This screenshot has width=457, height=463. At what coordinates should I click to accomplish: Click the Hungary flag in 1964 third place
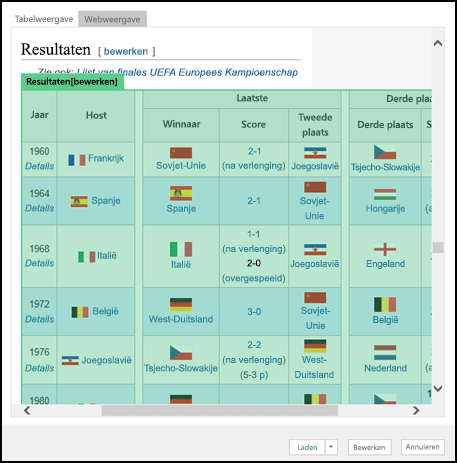(x=385, y=194)
